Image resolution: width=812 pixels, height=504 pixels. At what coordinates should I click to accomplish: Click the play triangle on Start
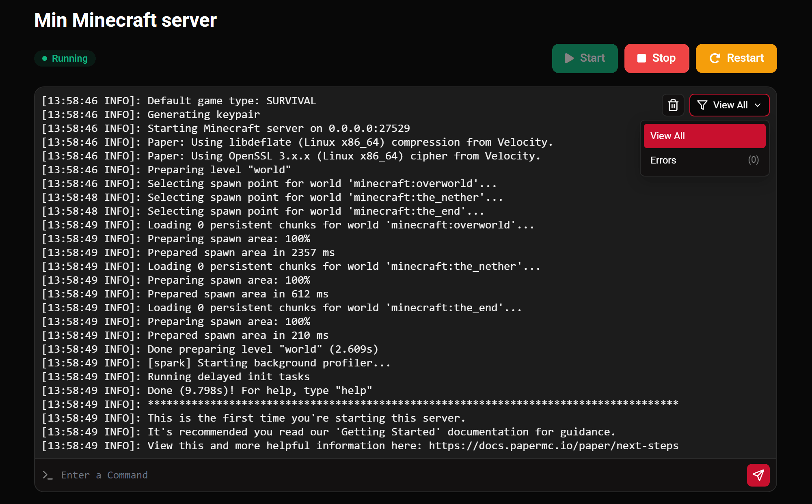(x=569, y=58)
